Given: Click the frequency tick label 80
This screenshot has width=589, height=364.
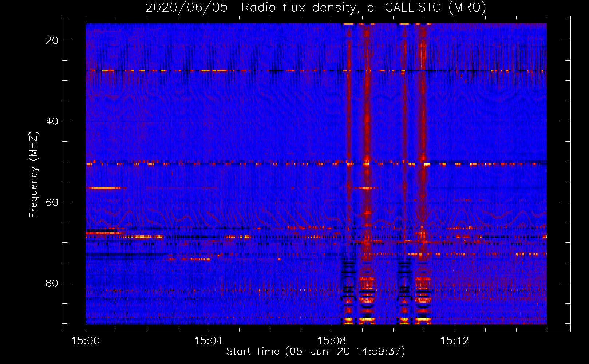Looking at the screenshot, I should pyautogui.click(x=52, y=283).
